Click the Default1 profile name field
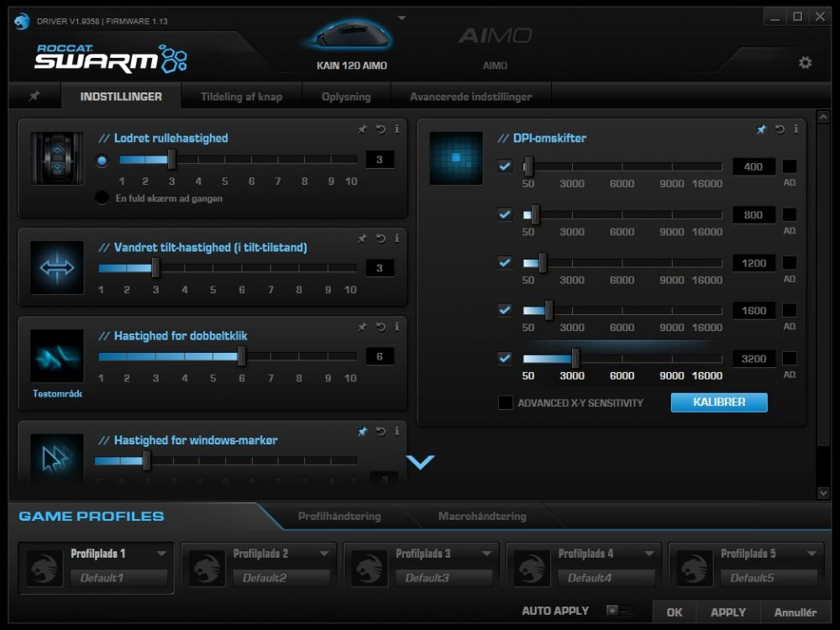Image resolution: width=840 pixels, height=630 pixels. 119,578
